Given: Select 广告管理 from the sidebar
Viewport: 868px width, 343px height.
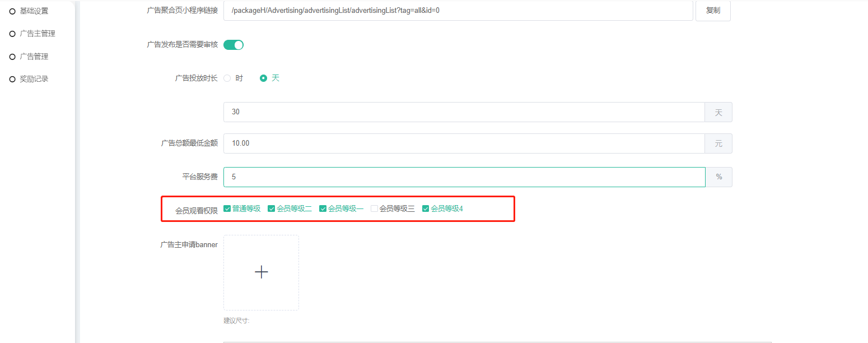Looking at the screenshot, I should 34,57.
